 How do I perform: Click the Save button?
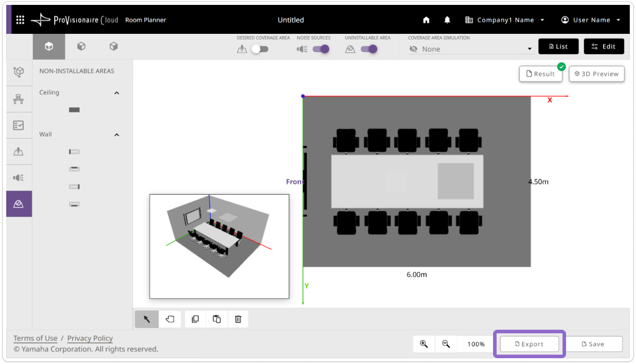click(593, 344)
